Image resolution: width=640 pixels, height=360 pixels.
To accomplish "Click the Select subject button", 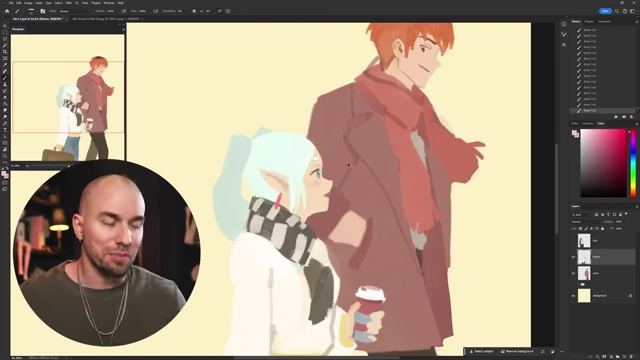I will tap(481, 351).
